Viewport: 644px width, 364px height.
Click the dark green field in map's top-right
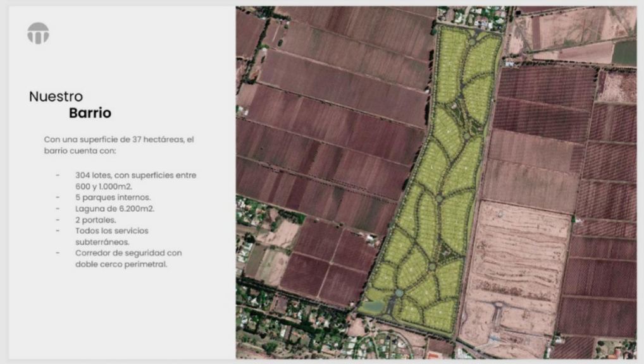pos(624,52)
